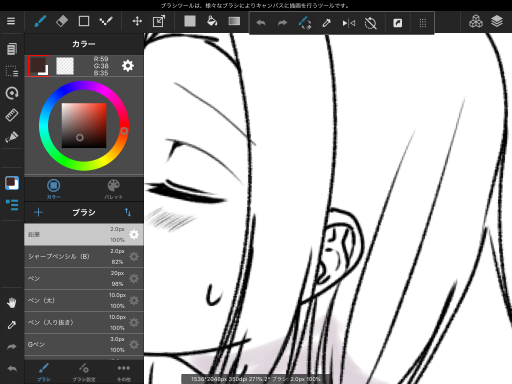Select the rectangle shape tool
The height and width of the screenshot is (384, 512).
coord(84,21)
